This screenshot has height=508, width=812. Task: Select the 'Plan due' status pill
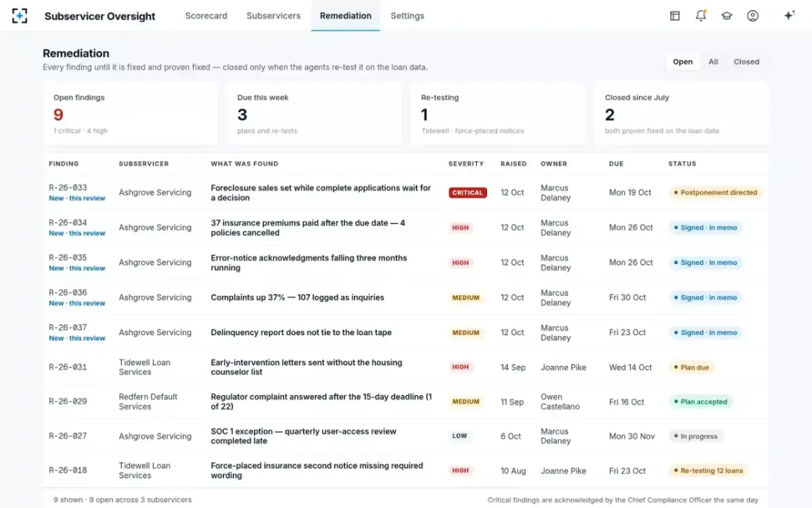pyautogui.click(x=691, y=367)
